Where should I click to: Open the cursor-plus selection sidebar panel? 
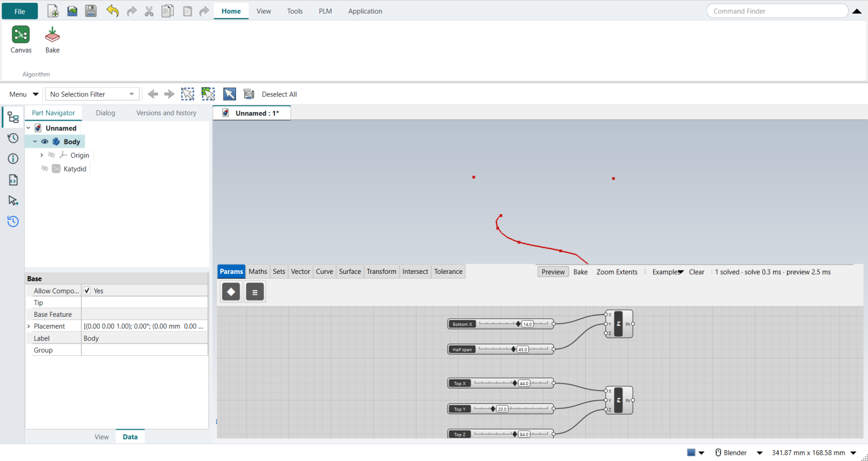point(13,201)
